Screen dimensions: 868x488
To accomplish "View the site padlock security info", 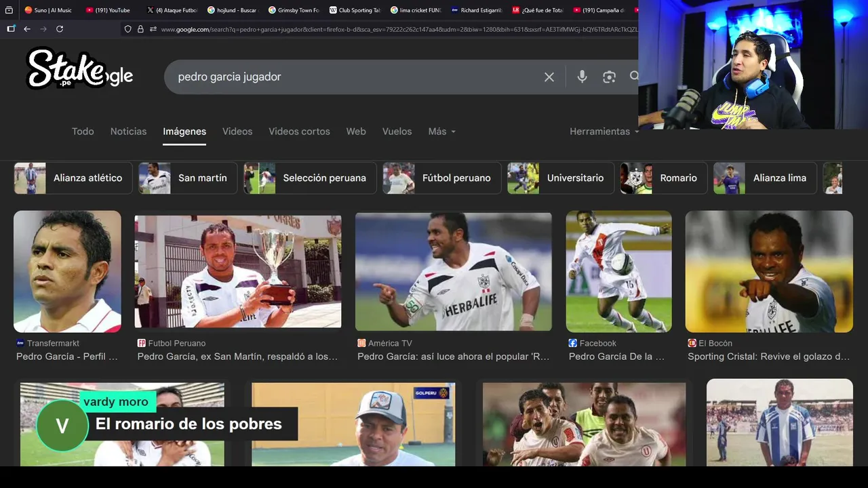I will pyautogui.click(x=140, y=29).
